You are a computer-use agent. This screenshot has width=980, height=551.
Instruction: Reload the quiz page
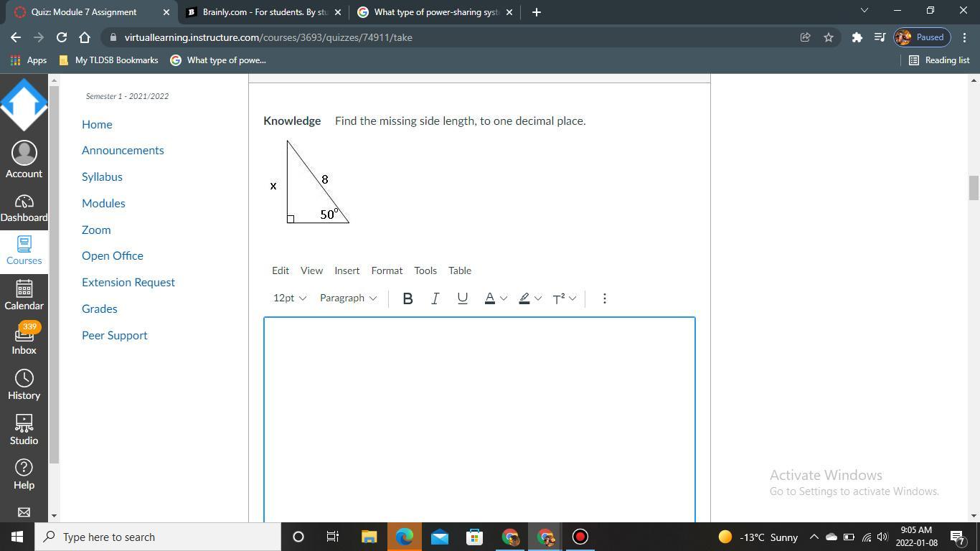coord(62,37)
